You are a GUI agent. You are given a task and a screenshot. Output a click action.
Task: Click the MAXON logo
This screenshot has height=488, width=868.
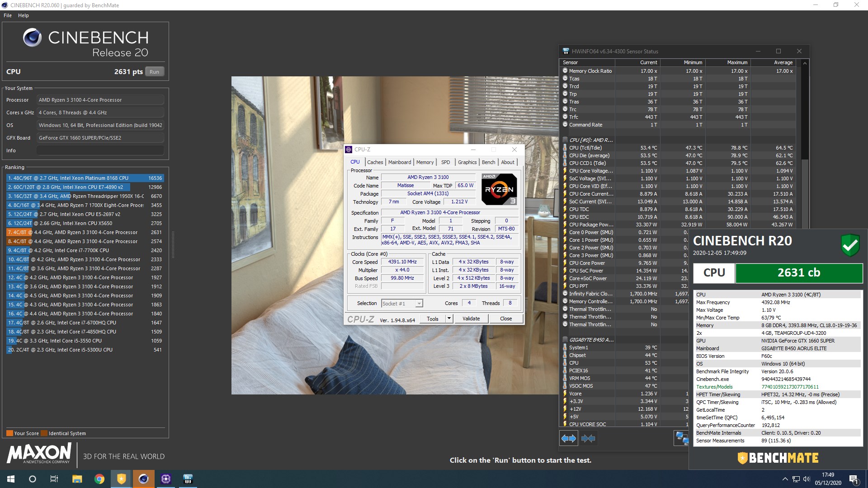pyautogui.click(x=39, y=453)
